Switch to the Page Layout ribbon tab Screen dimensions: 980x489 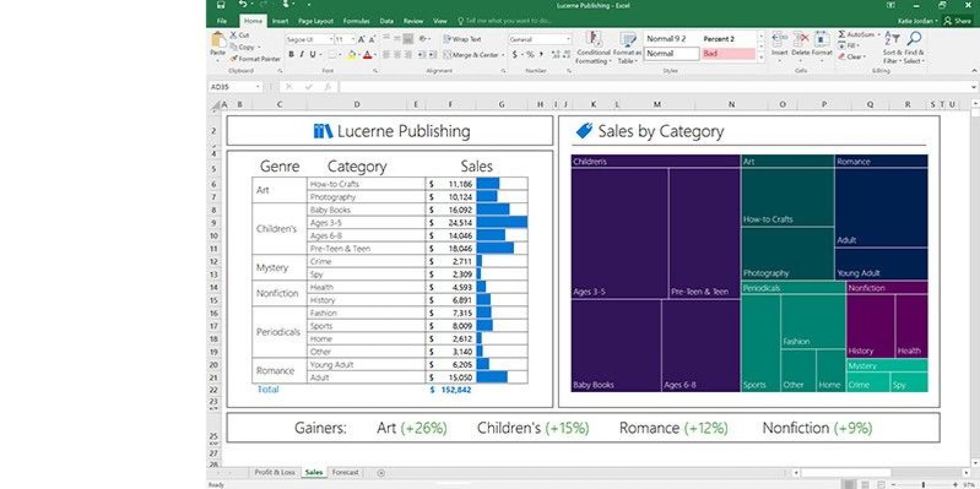[315, 21]
